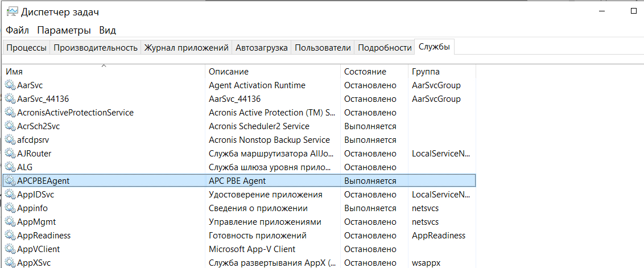Click the gear icon beside Appinfo
This screenshot has width=644, height=268.
pyautogui.click(x=10, y=208)
